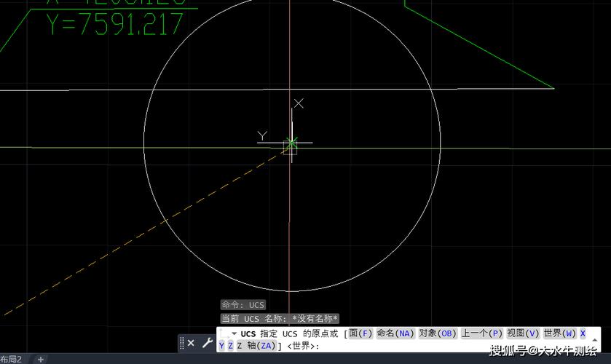The width and height of the screenshot is (611, 364).
Task: Expand the recent commands dropdown arrow
Action: click(x=234, y=334)
